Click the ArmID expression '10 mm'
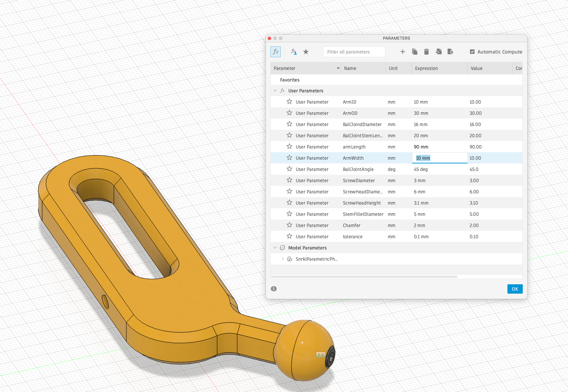This screenshot has width=568, height=392. point(421,102)
